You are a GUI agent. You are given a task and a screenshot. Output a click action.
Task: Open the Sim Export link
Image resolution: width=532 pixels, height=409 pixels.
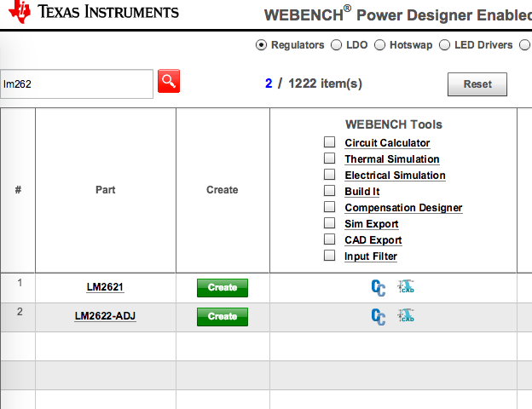click(x=372, y=224)
